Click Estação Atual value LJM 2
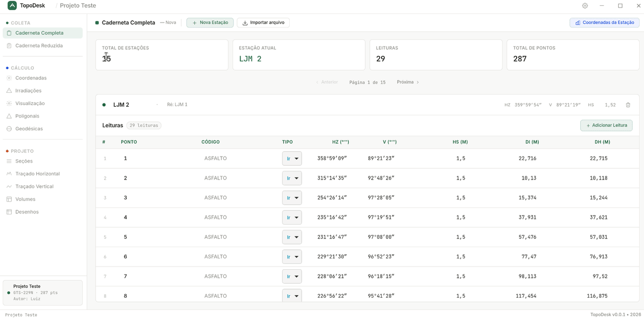The image size is (644, 318). pyautogui.click(x=250, y=59)
